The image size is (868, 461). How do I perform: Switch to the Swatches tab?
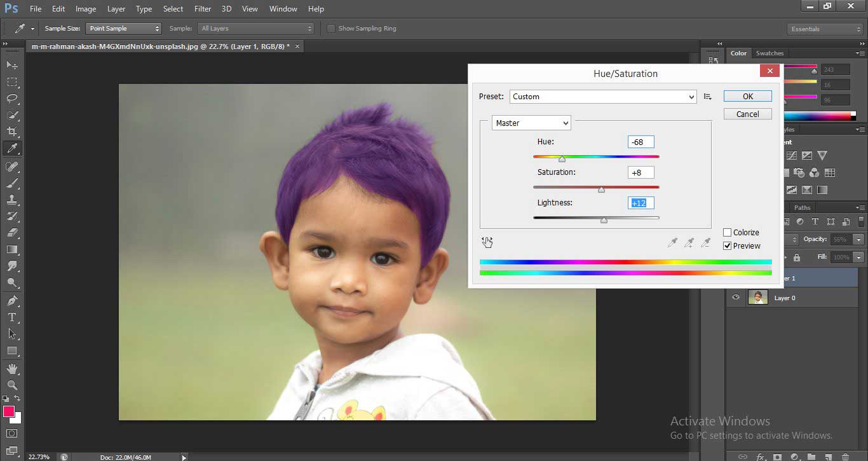click(x=770, y=53)
